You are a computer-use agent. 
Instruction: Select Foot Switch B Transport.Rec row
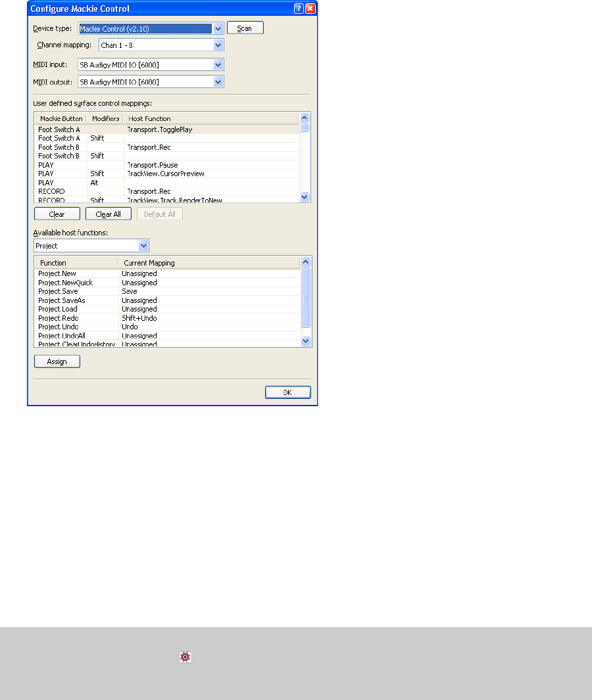[x=167, y=147]
